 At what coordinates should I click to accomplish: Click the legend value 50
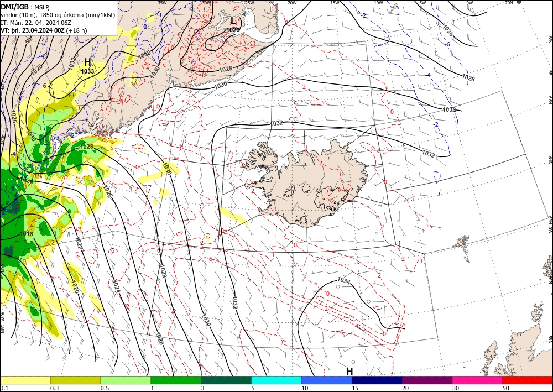coord(506,388)
